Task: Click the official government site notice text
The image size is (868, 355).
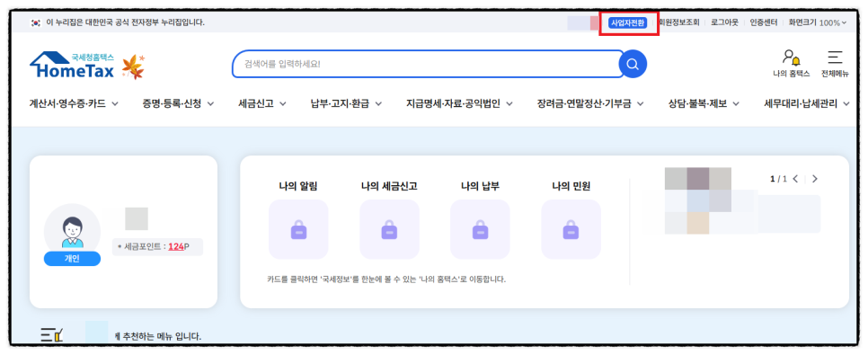Action: pos(125,22)
